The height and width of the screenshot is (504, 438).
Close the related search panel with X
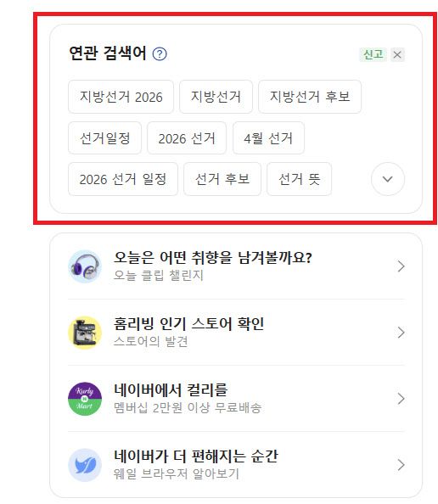pyautogui.click(x=397, y=54)
